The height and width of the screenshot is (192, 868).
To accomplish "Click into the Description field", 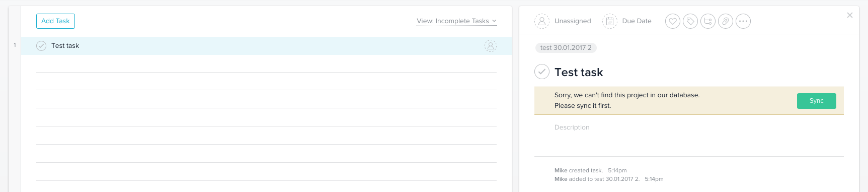I will (x=689, y=136).
